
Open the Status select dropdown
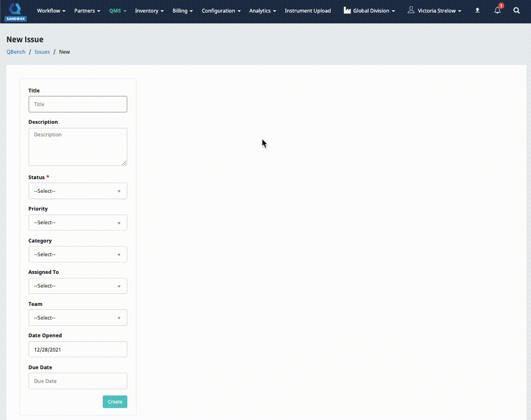pos(78,191)
